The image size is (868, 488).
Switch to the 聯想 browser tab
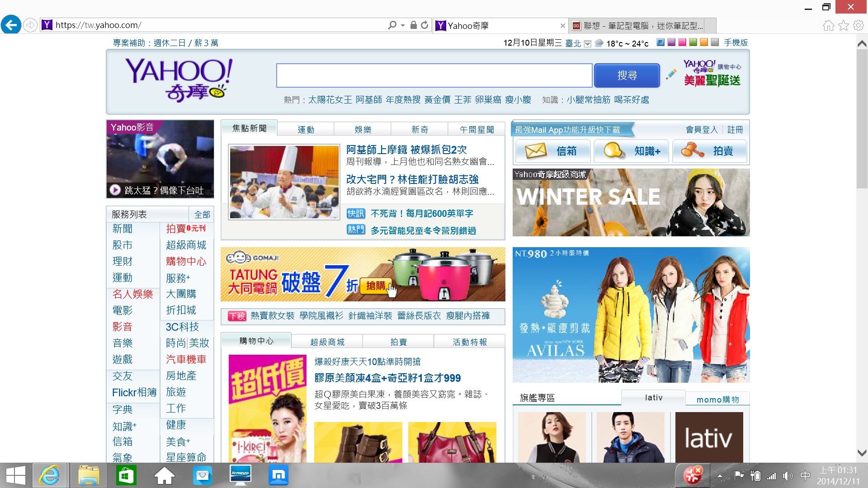click(x=637, y=26)
